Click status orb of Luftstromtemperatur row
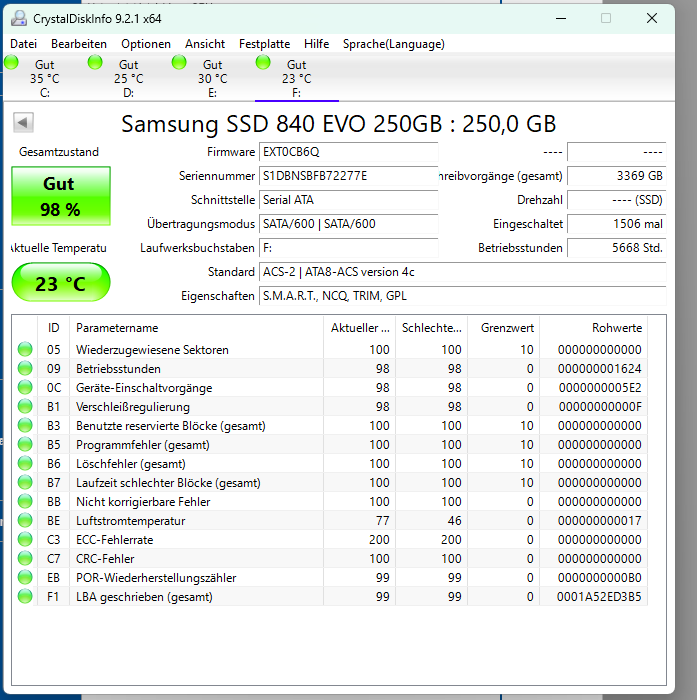Viewport: 697px width, 700px height. tap(25, 520)
